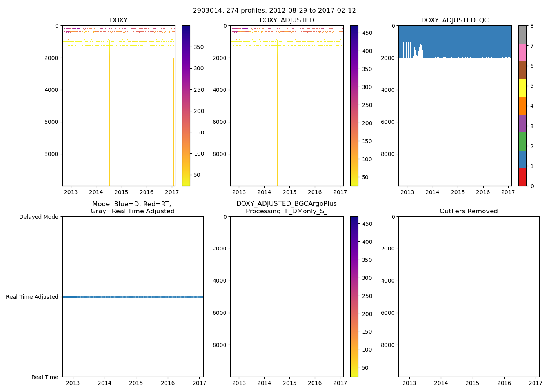Click the figure title with float ID 2903014
The image size is (549, 392).
point(274,11)
